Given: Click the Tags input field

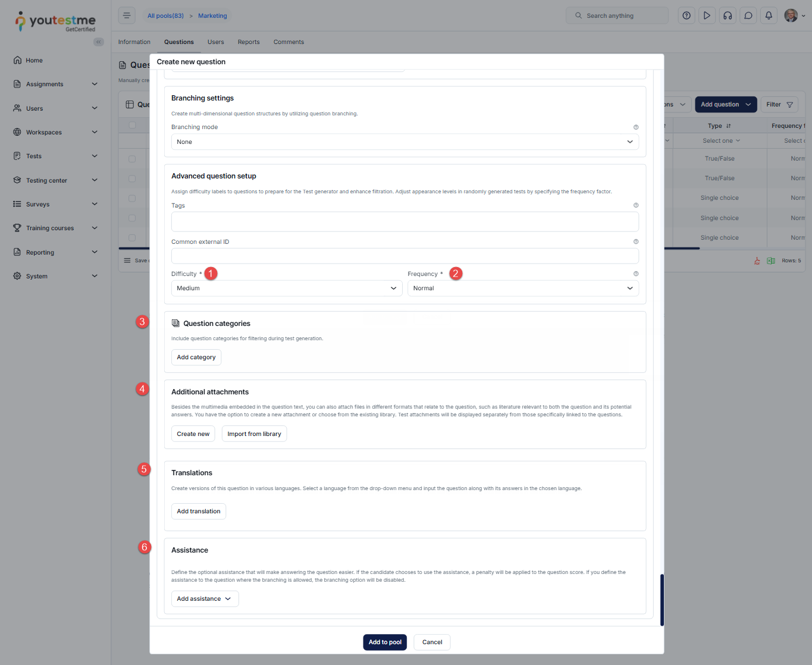Looking at the screenshot, I should tap(405, 222).
